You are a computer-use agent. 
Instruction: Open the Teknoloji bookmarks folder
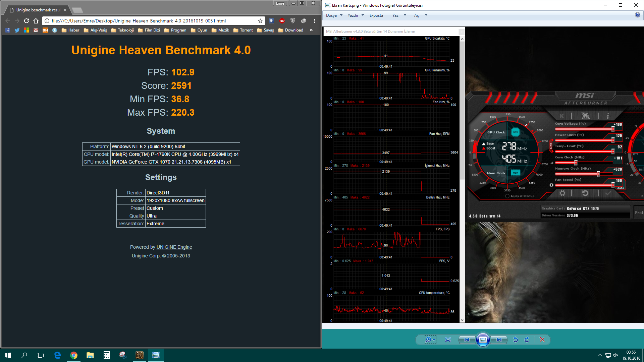pyautogui.click(x=122, y=30)
